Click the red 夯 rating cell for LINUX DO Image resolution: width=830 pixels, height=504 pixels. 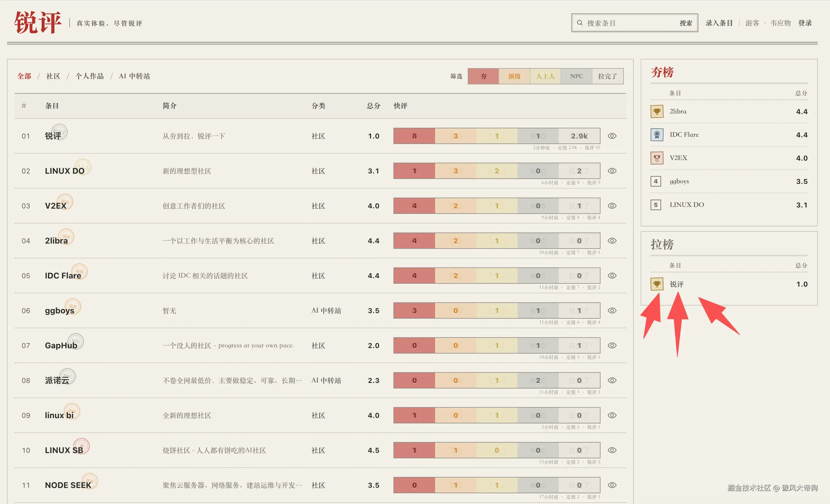coord(414,171)
